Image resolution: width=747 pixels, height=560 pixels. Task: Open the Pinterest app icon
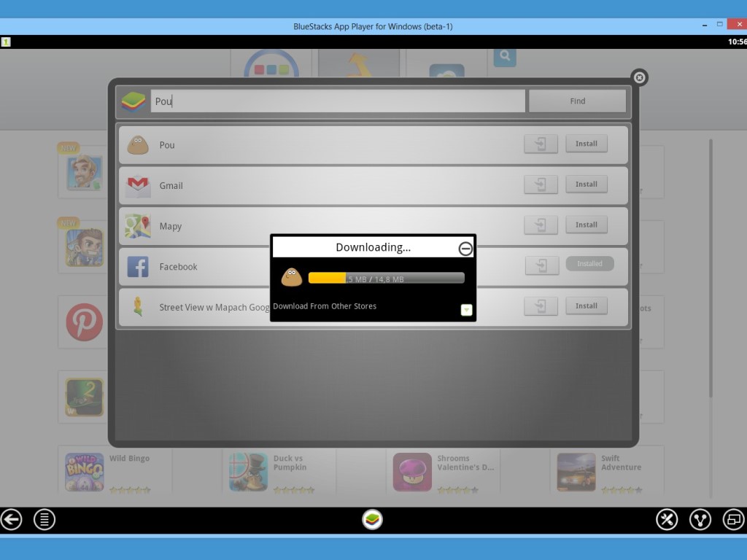(x=85, y=322)
